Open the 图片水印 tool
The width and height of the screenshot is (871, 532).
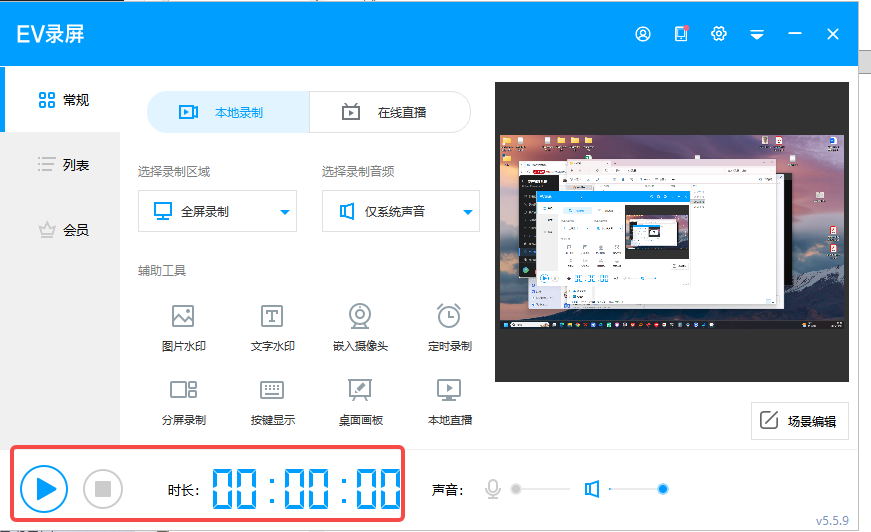183,328
